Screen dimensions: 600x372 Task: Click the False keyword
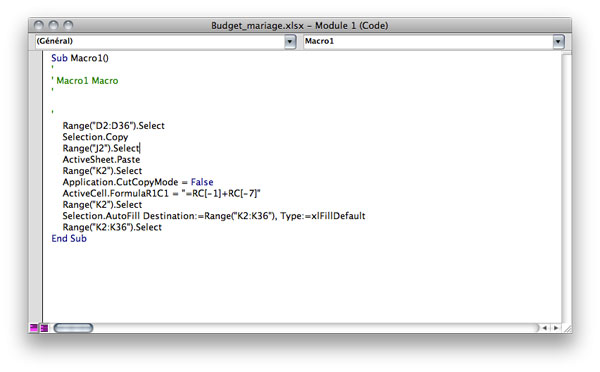click(202, 182)
